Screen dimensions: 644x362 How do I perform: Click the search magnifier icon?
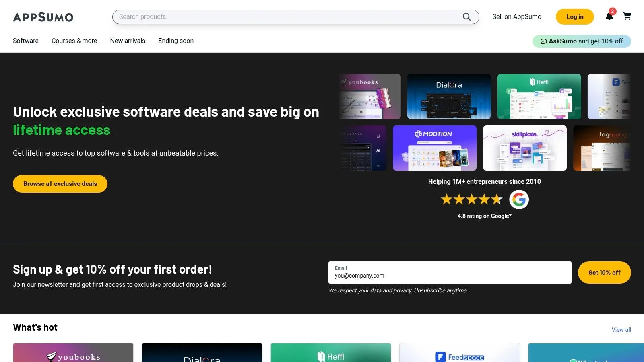[466, 17]
